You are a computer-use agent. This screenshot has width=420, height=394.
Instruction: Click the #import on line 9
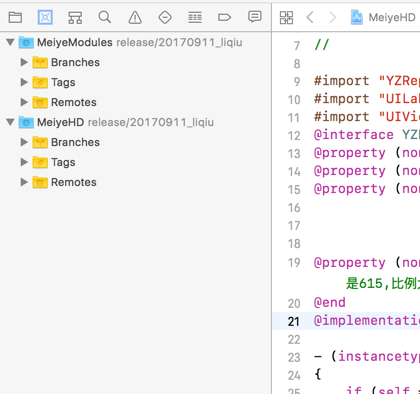click(x=342, y=81)
